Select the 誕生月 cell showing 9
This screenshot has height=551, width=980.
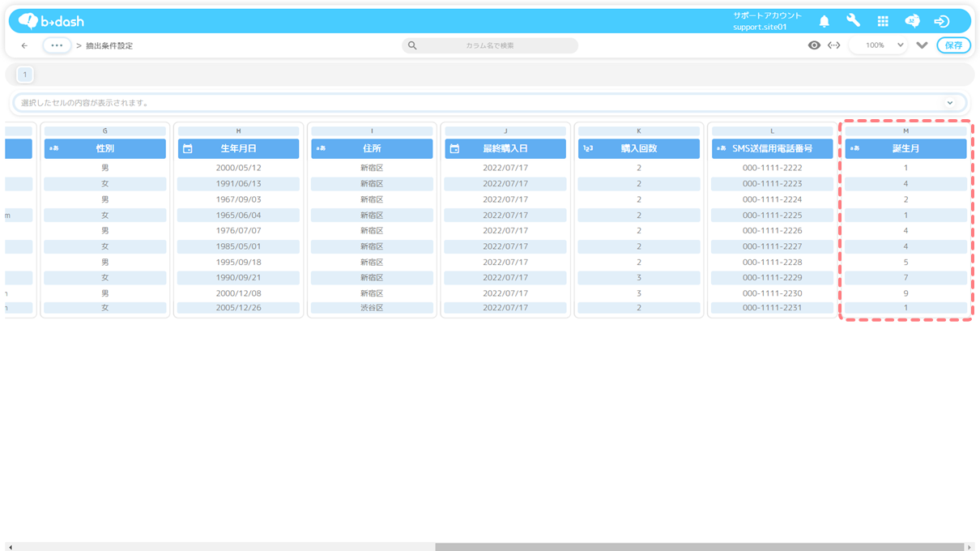pyautogui.click(x=905, y=293)
